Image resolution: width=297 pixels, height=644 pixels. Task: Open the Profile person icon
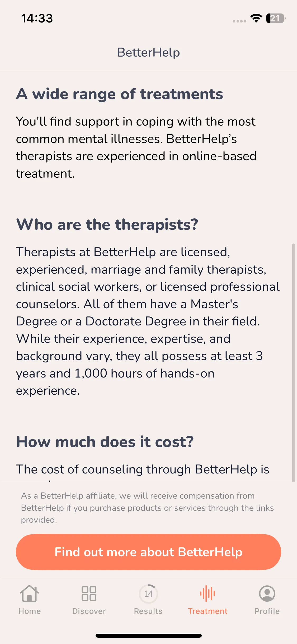[267, 594]
